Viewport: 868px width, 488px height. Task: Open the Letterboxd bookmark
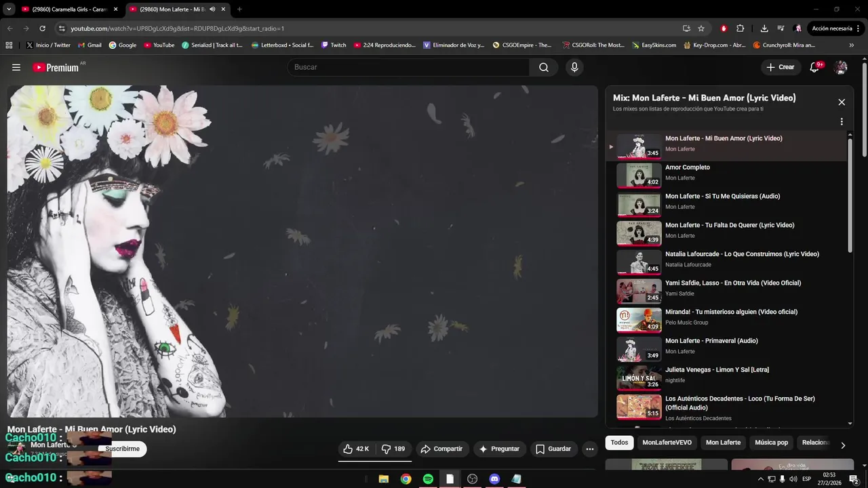pyautogui.click(x=282, y=45)
